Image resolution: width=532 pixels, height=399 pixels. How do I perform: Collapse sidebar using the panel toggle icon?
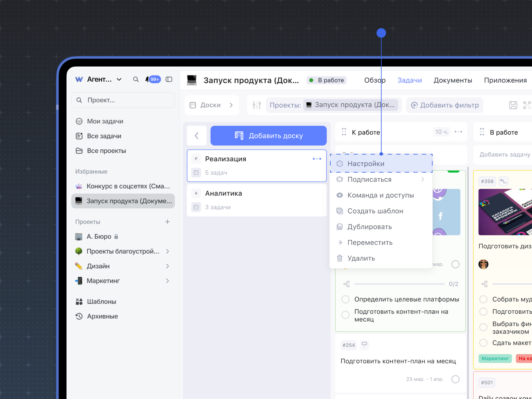tap(169, 79)
